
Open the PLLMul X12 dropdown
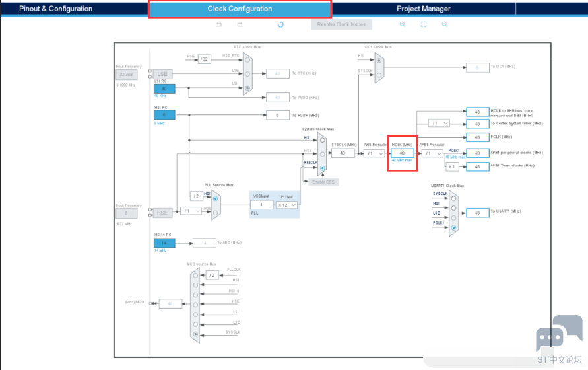point(287,205)
